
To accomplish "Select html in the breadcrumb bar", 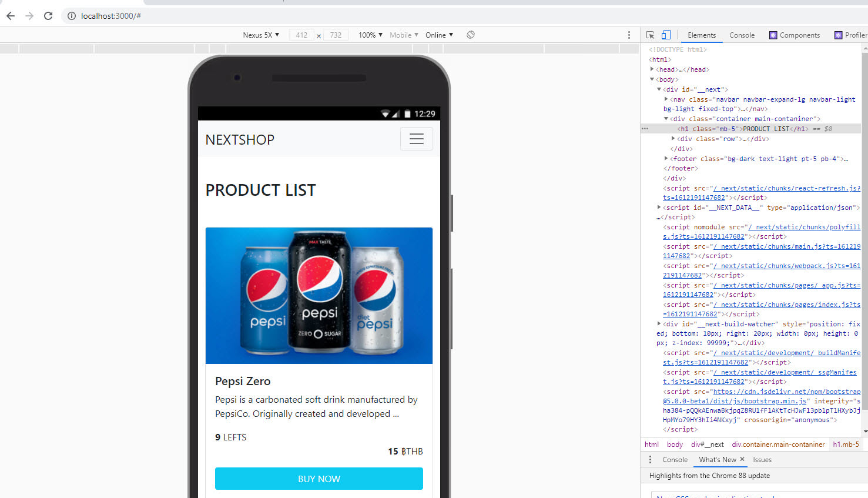I will coord(651,444).
